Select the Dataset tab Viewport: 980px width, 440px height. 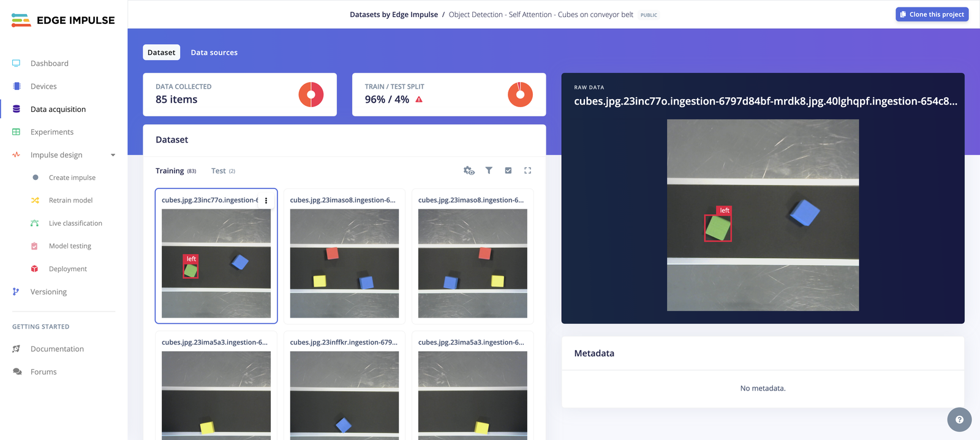click(162, 53)
